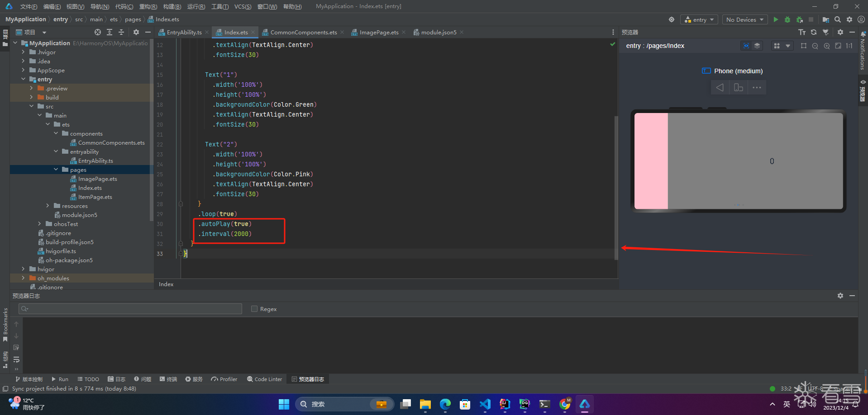This screenshot has height=415, width=868.
Task: Expand the ohosTest folder
Action: pyautogui.click(x=39, y=224)
